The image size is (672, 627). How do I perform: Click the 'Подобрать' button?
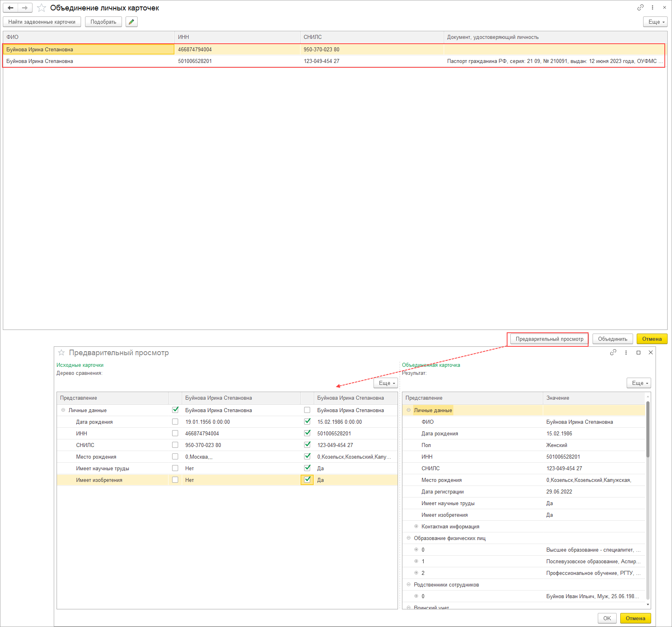click(104, 22)
